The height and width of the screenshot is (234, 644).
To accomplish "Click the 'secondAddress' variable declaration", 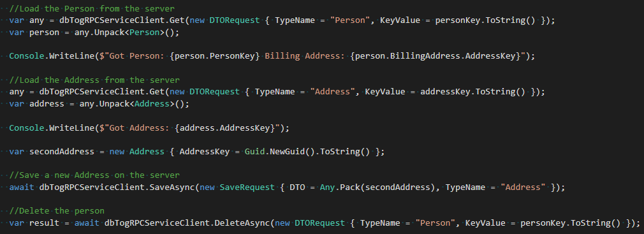I will pos(62,152).
